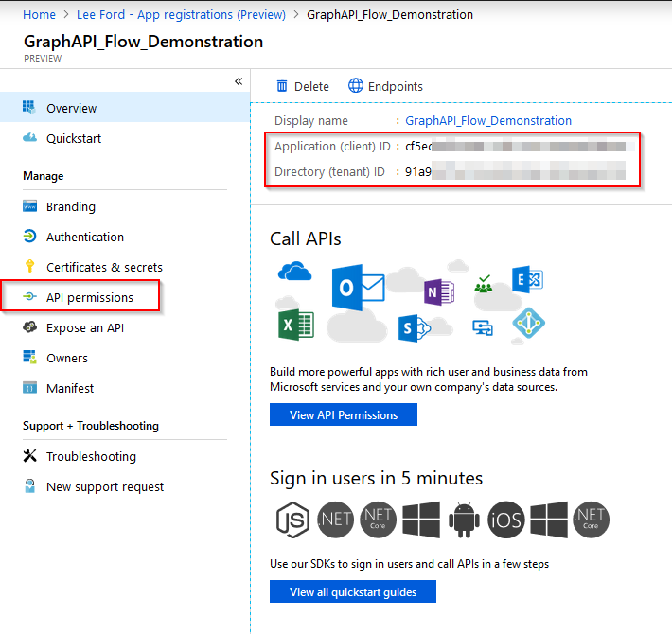Click the Owners grid icon

[x=29, y=357]
